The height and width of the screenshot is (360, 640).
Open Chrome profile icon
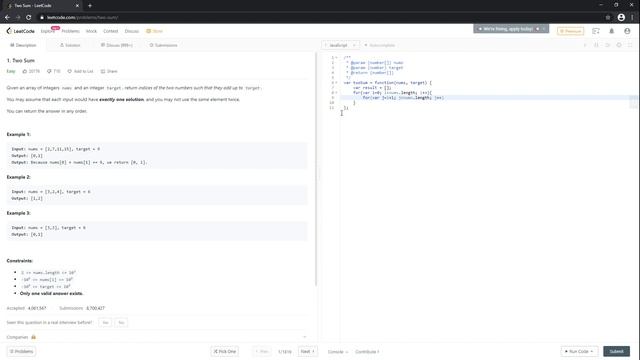point(621,18)
